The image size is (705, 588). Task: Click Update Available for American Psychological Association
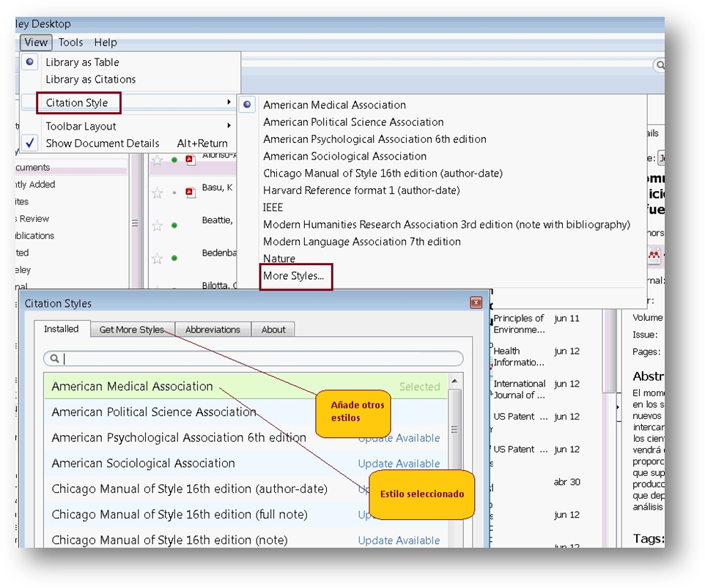(x=399, y=438)
